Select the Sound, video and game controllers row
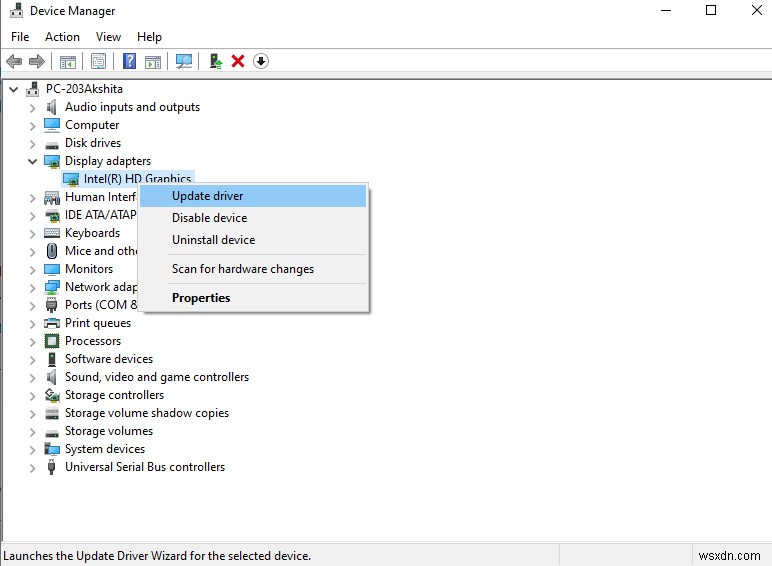Screen dimensions: 772x566 click(x=157, y=377)
